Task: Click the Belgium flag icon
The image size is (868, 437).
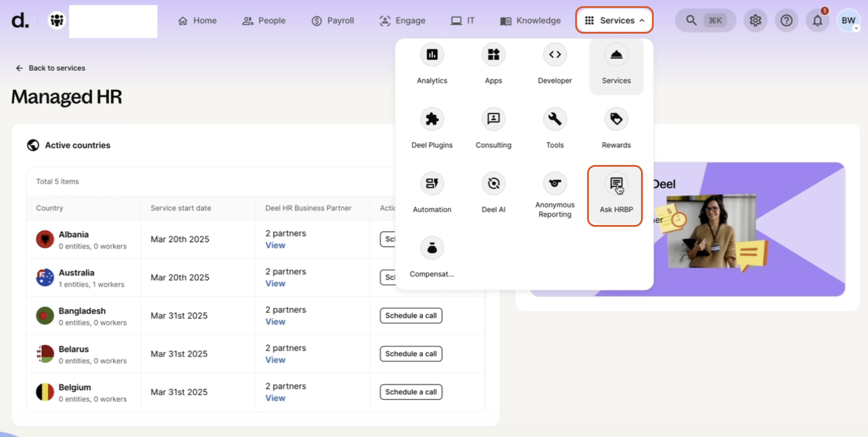Action: click(45, 392)
